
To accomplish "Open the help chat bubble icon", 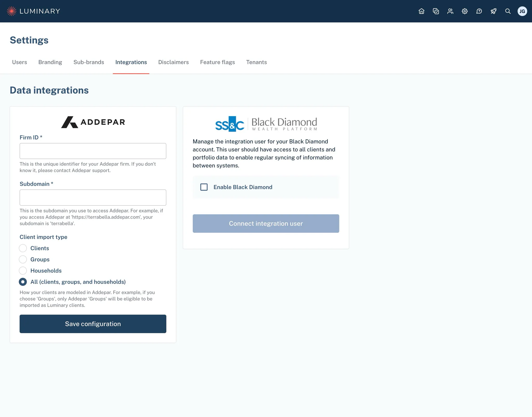I will (479, 11).
